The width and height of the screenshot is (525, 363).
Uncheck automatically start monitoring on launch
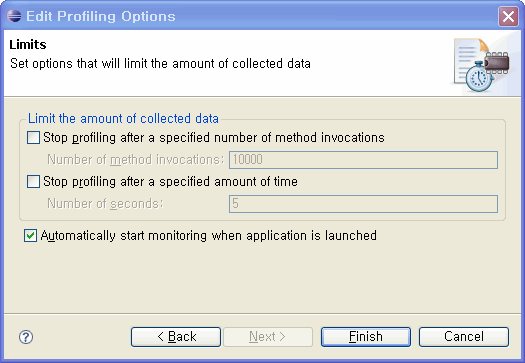coord(30,235)
